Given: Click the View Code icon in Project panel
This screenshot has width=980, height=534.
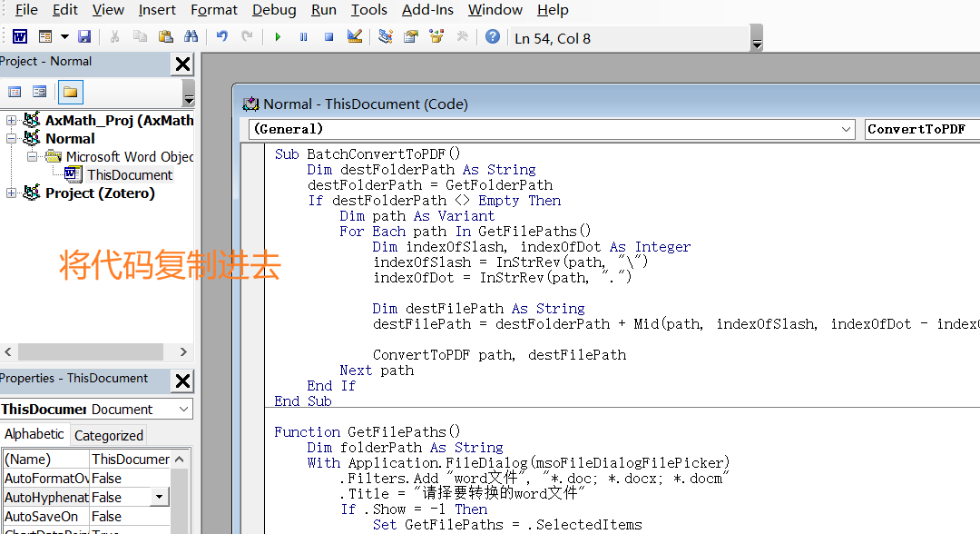Looking at the screenshot, I should [x=15, y=92].
